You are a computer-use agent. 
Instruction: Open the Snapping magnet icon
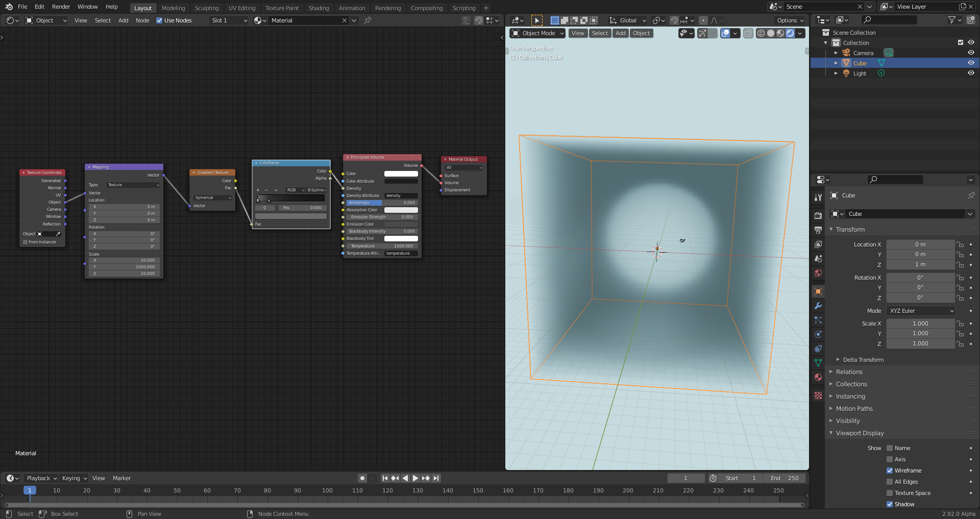coord(673,20)
